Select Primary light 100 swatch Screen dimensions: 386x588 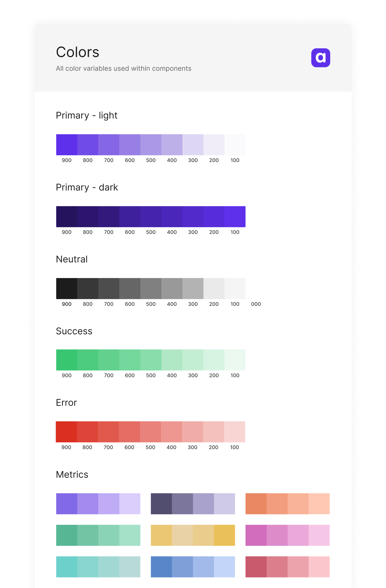(235, 145)
